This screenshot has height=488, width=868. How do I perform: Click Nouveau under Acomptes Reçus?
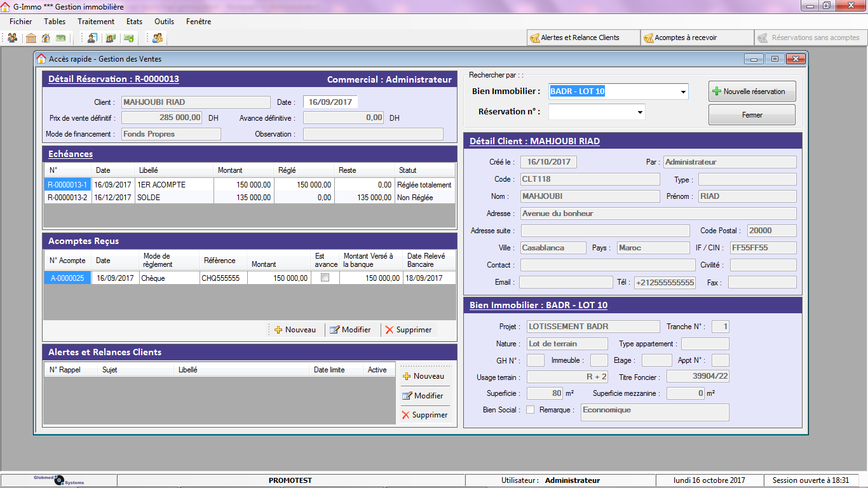pos(295,330)
